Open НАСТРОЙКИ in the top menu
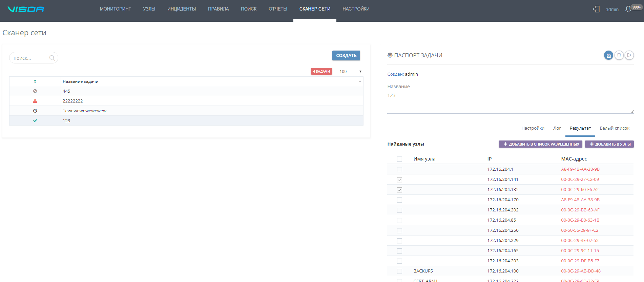The width and height of the screenshot is (644, 282). [356, 9]
